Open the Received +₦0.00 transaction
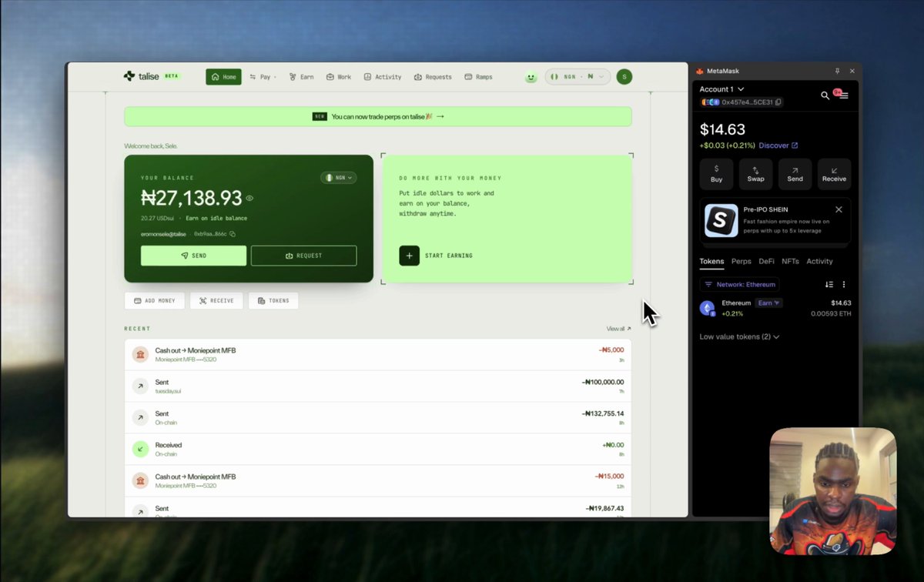The image size is (924, 582). pos(378,449)
